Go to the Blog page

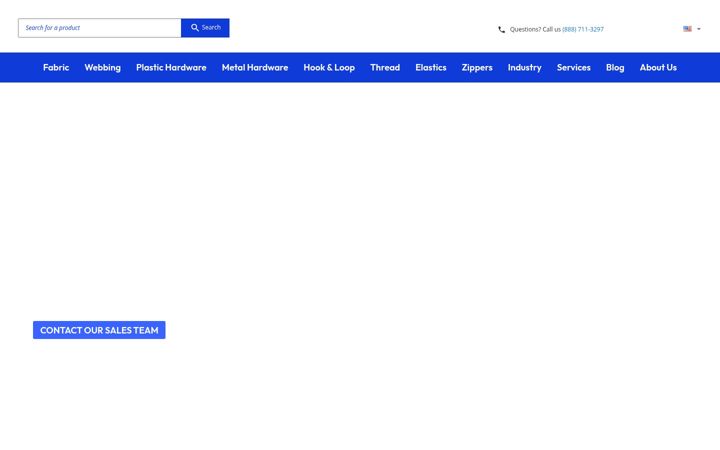click(615, 68)
